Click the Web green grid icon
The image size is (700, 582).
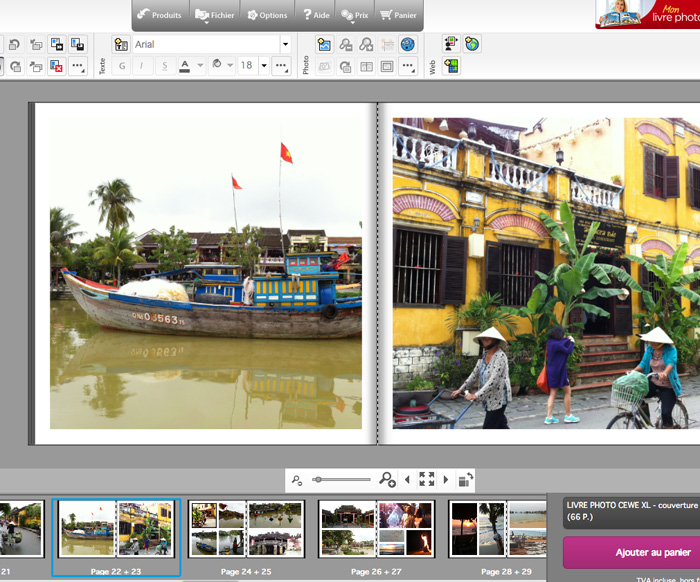pyautogui.click(x=451, y=67)
